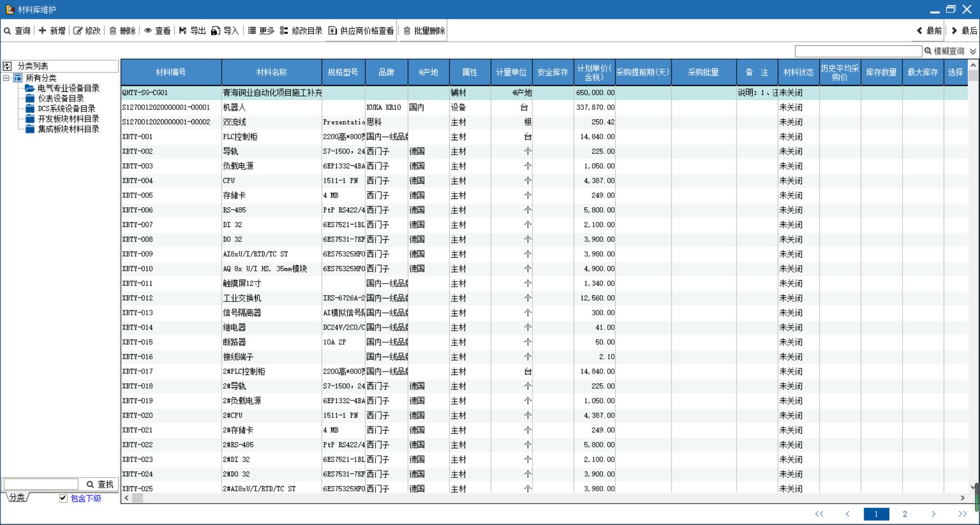Click the 修改 edit icon
The image size is (980, 525).
click(78, 31)
